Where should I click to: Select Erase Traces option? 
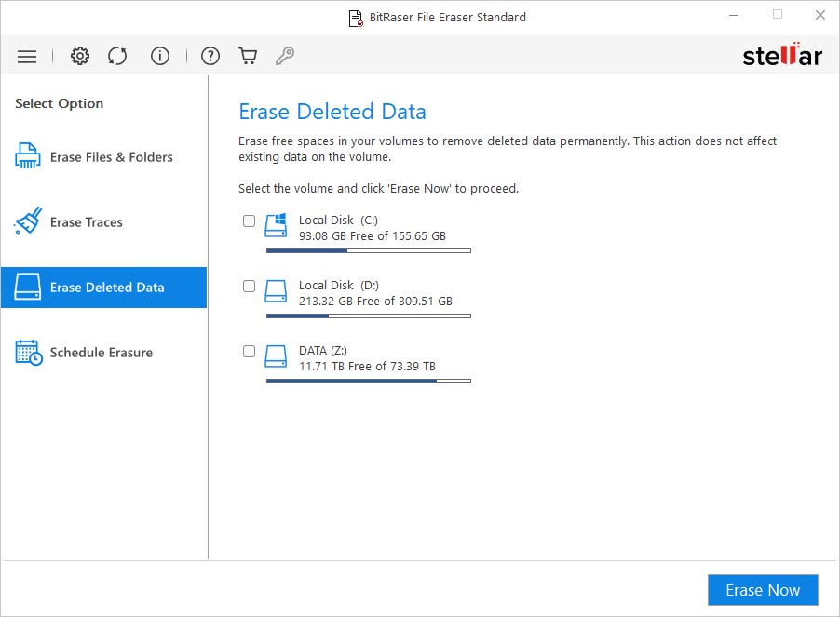pos(103,222)
